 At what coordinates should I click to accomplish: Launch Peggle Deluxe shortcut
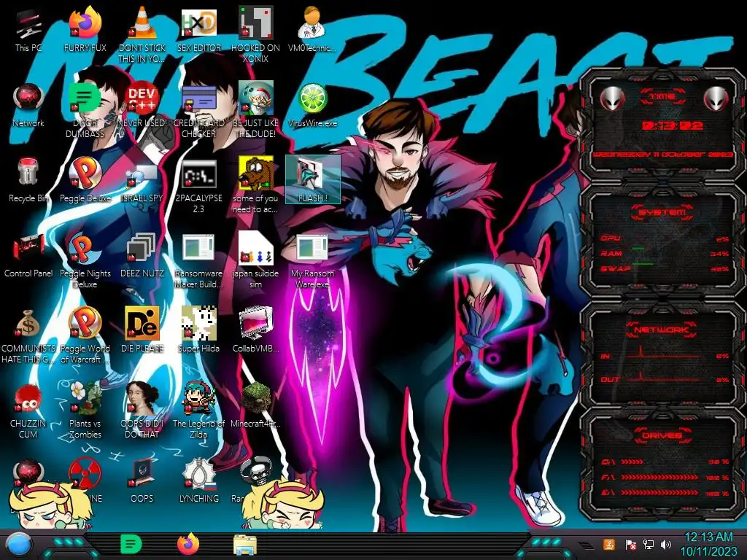point(85,181)
